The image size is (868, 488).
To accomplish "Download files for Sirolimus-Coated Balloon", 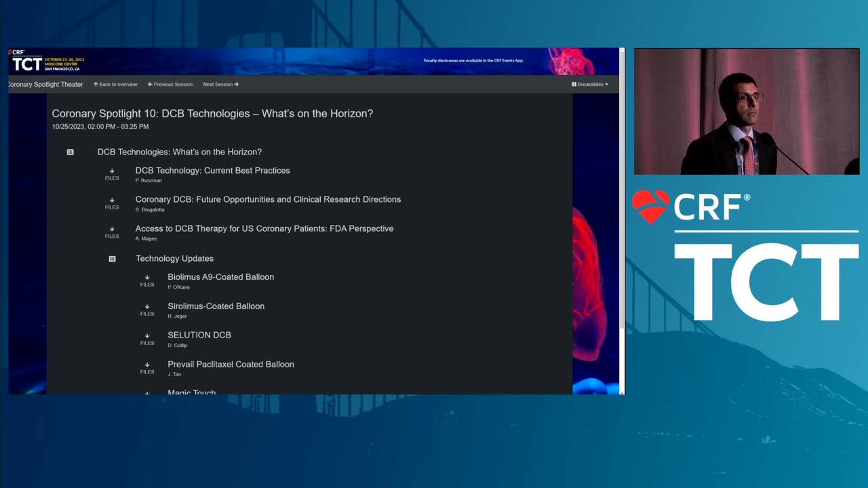I will pos(147,310).
